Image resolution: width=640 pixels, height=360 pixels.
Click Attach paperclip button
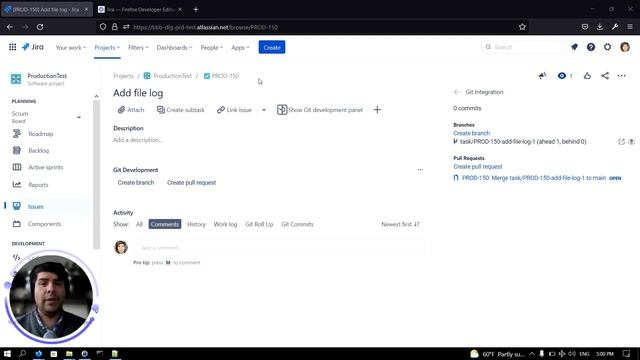(x=131, y=110)
